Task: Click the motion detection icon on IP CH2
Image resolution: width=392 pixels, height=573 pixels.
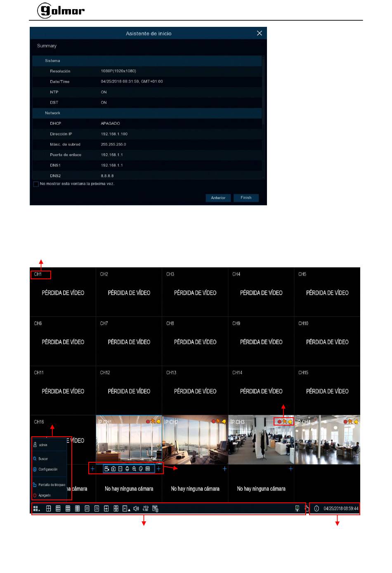Action: 218,421
